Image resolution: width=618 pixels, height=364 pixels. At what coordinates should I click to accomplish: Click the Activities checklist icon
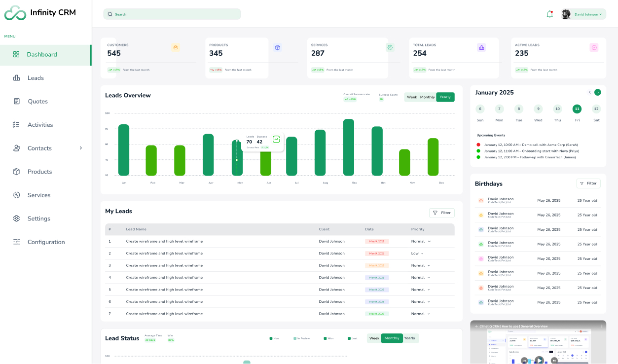(16, 125)
